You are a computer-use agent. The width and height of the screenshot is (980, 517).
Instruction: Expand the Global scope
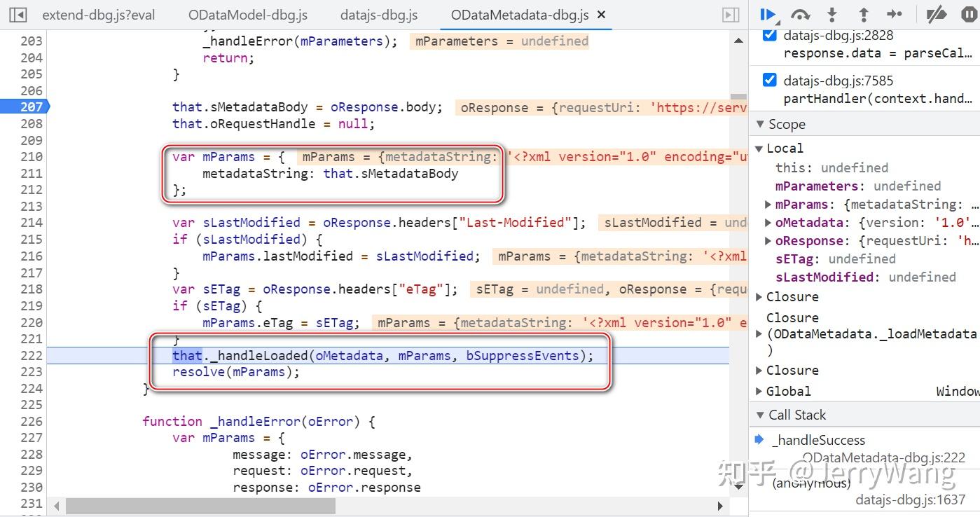tap(759, 392)
